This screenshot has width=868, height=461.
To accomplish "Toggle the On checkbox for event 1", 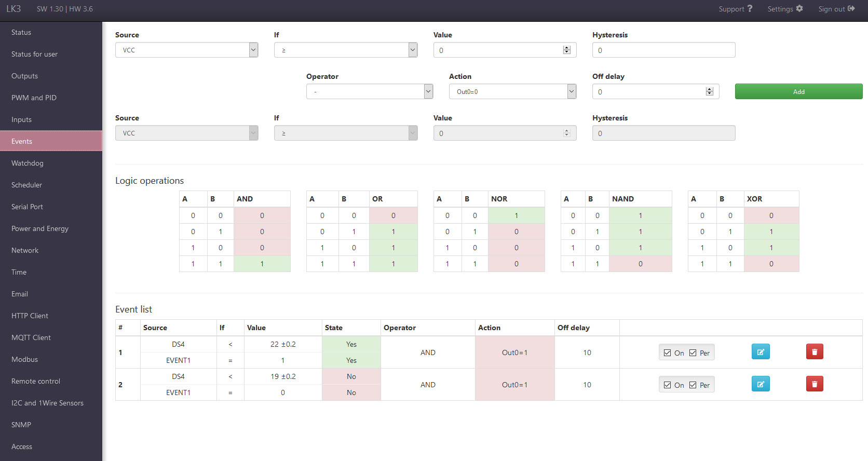I will click(x=668, y=353).
